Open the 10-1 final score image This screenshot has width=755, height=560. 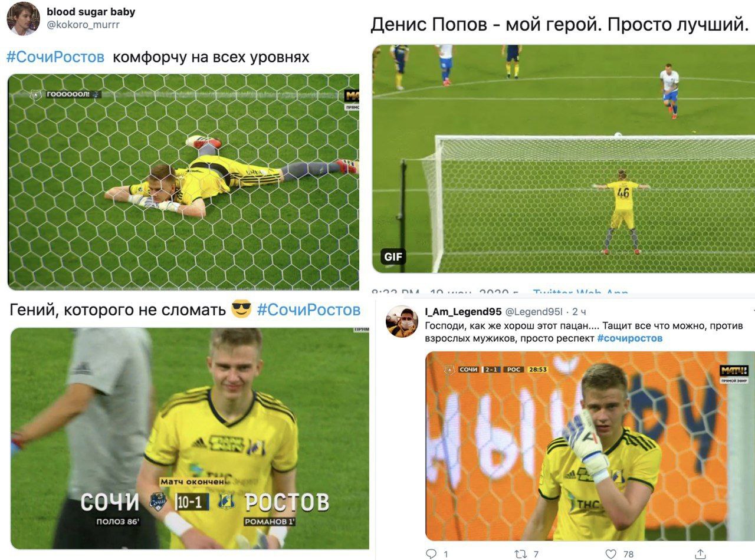coord(189,438)
